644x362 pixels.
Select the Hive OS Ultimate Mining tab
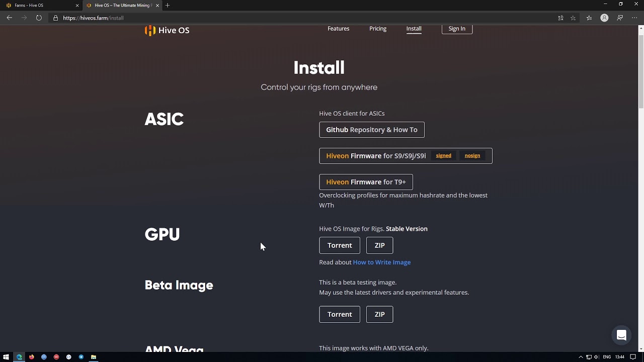[x=123, y=6]
